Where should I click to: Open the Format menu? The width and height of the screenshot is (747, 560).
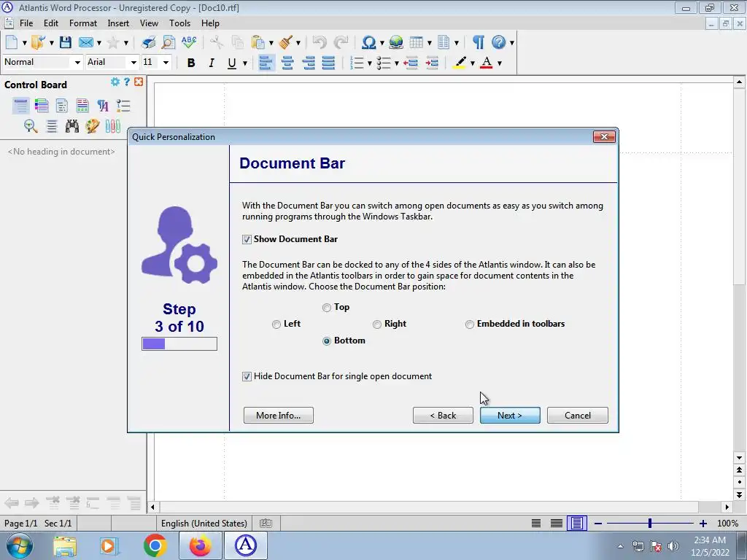[x=83, y=23]
